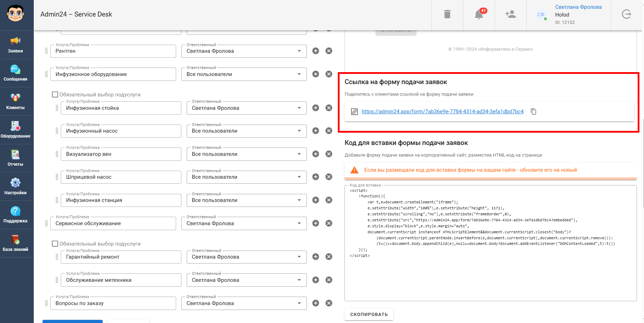The width and height of the screenshot is (644, 323).
Task: Add a row after Инфузионная стойка
Action: click(316, 108)
